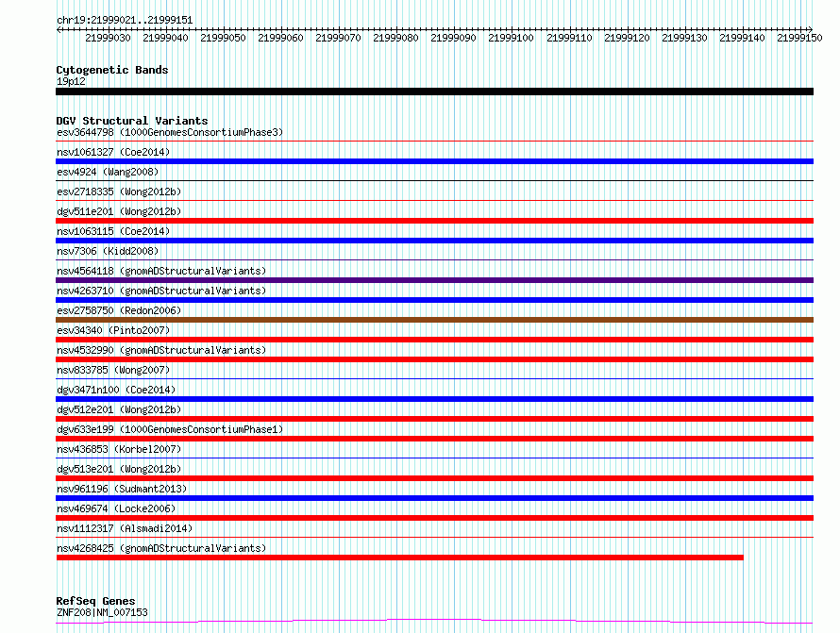Click the shorter red bar under nsv4268425
Screen dimensions: 840x633
pyautogui.click(x=399, y=558)
